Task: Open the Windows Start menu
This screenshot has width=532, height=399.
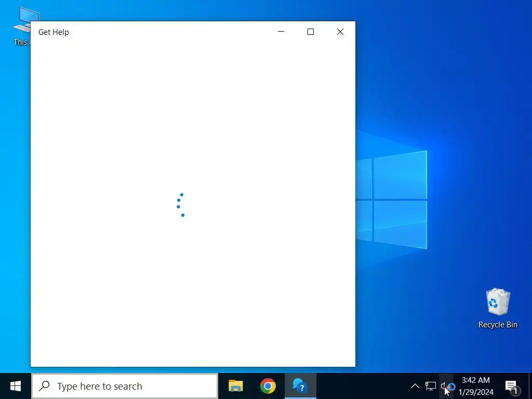Action: pyautogui.click(x=16, y=386)
